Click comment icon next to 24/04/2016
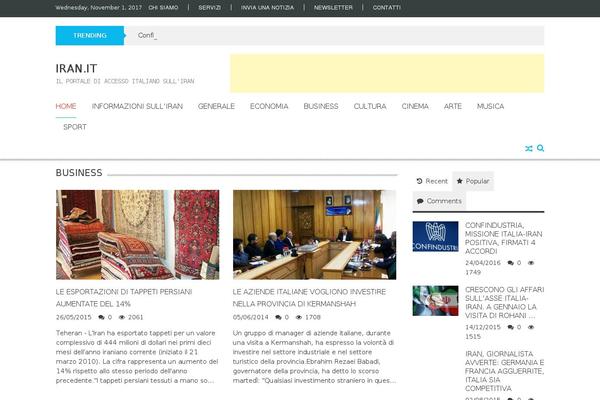Screen dimensions: 600x400 coord(510,263)
